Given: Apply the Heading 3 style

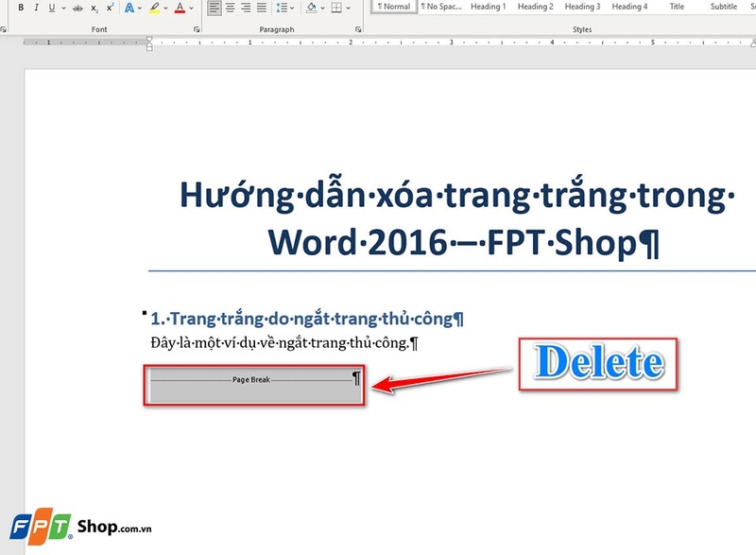Looking at the screenshot, I should click(582, 7).
